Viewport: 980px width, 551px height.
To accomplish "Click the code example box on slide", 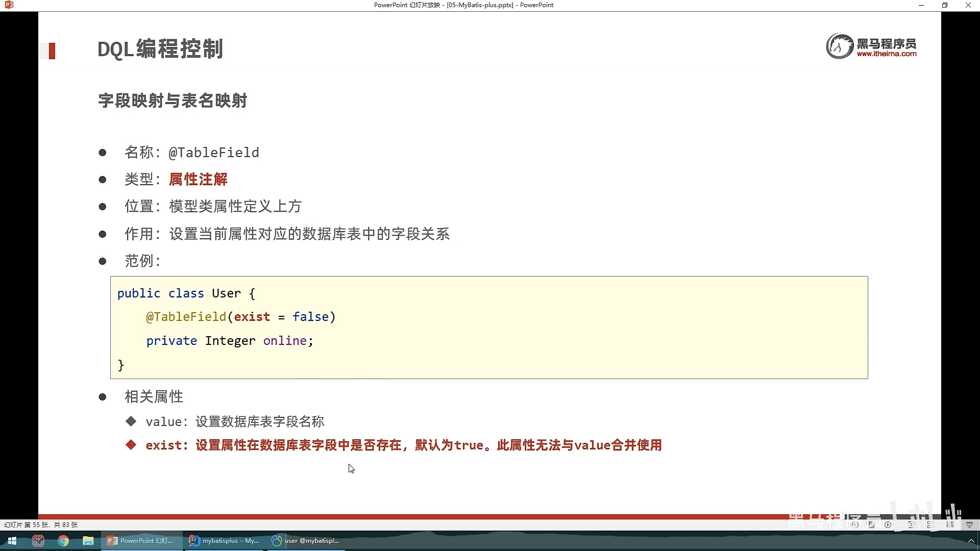I will (489, 328).
